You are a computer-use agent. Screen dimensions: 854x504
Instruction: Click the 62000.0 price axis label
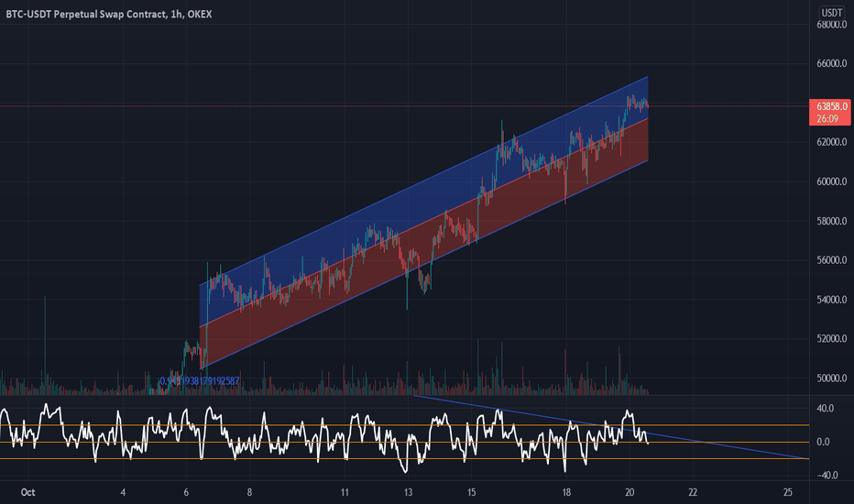[832, 142]
